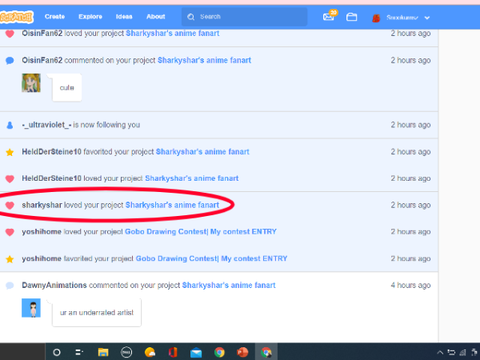Click DawnyAnimations commenter avatar thumbnail
The width and height of the screenshot is (480, 360).
point(31,308)
